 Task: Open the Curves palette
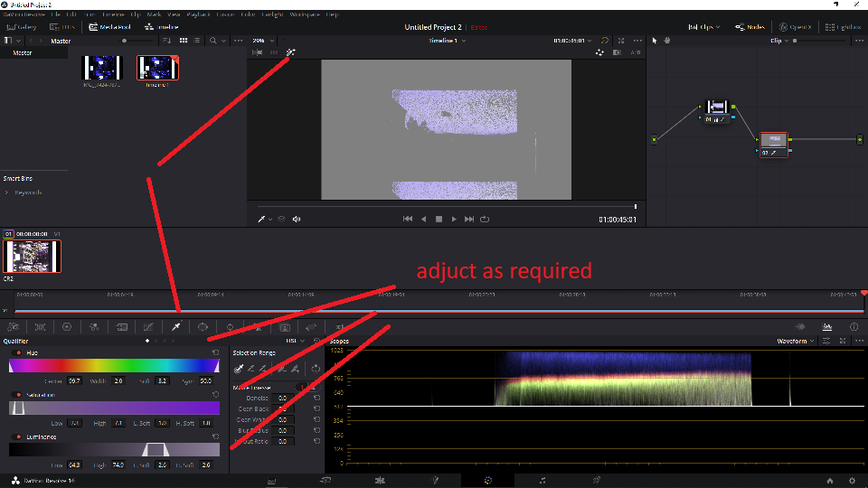coord(148,327)
